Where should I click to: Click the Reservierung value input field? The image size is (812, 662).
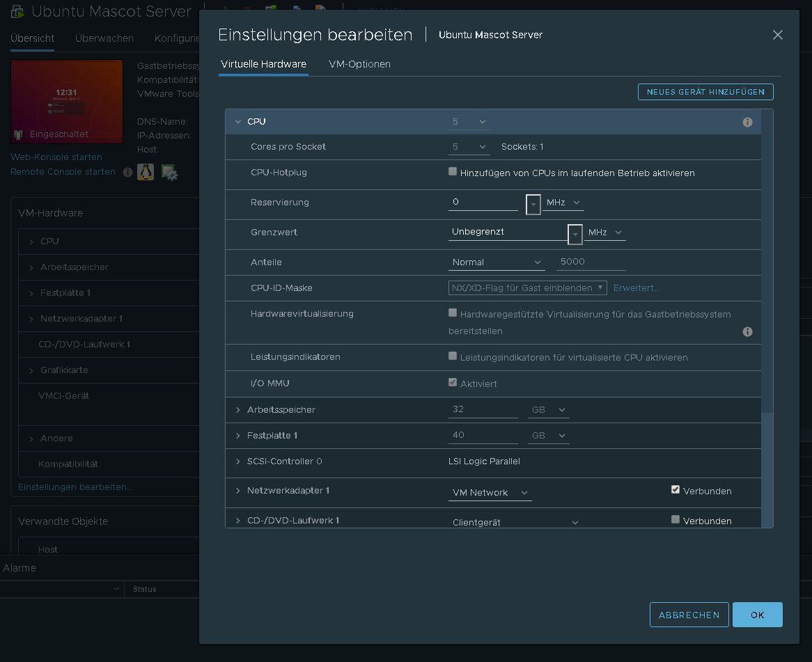point(483,202)
